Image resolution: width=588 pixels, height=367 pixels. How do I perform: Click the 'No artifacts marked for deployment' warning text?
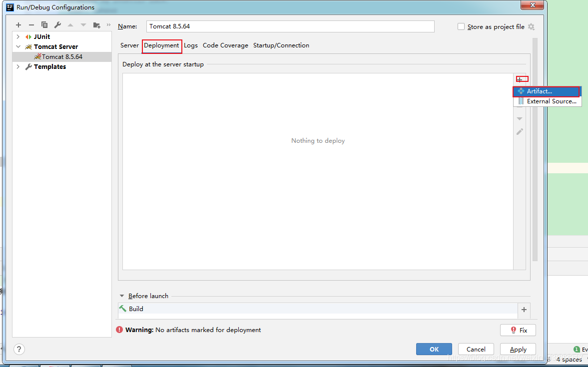point(208,330)
